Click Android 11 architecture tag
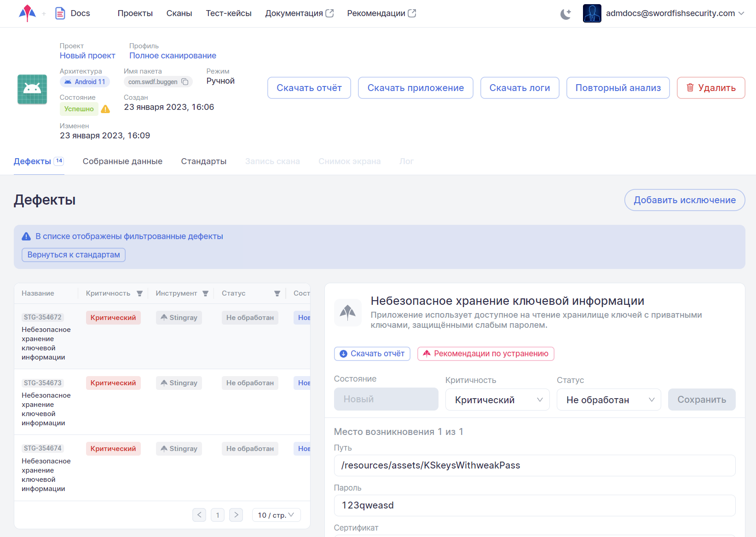Viewport: 756px width, 537px height. pyautogui.click(x=85, y=82)
